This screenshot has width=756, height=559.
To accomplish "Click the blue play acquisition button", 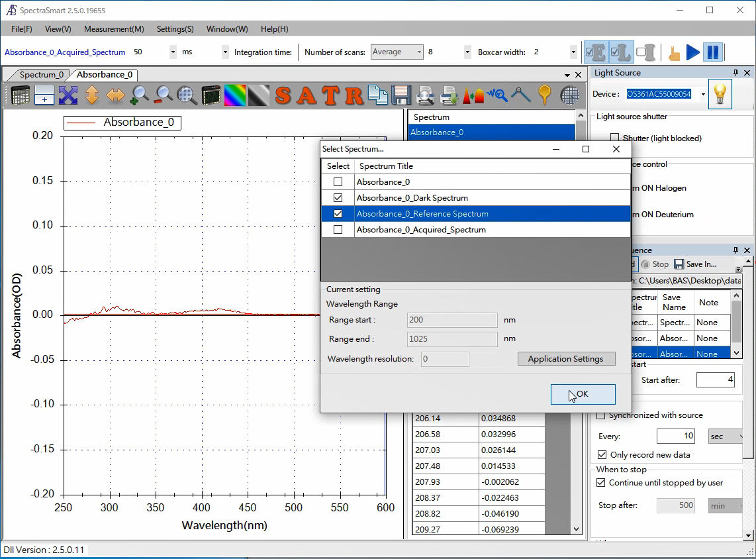I will (692, 52).
